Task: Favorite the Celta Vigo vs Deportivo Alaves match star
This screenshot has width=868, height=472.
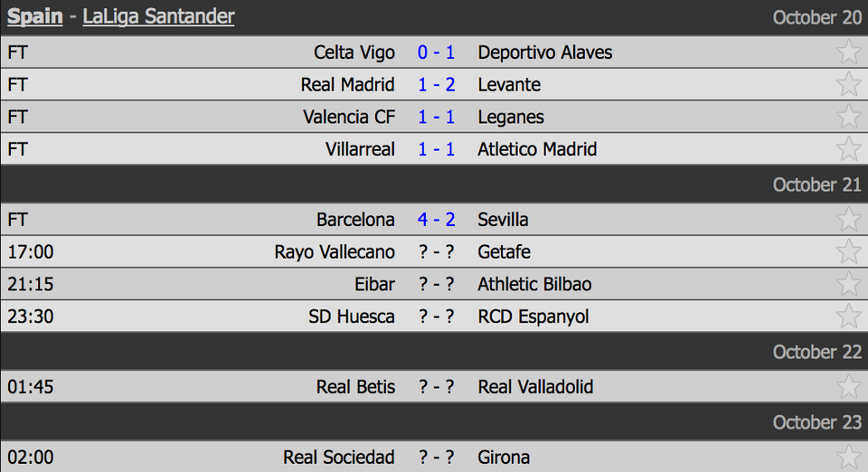Action: pyautogui.click(x=848, y=52)
